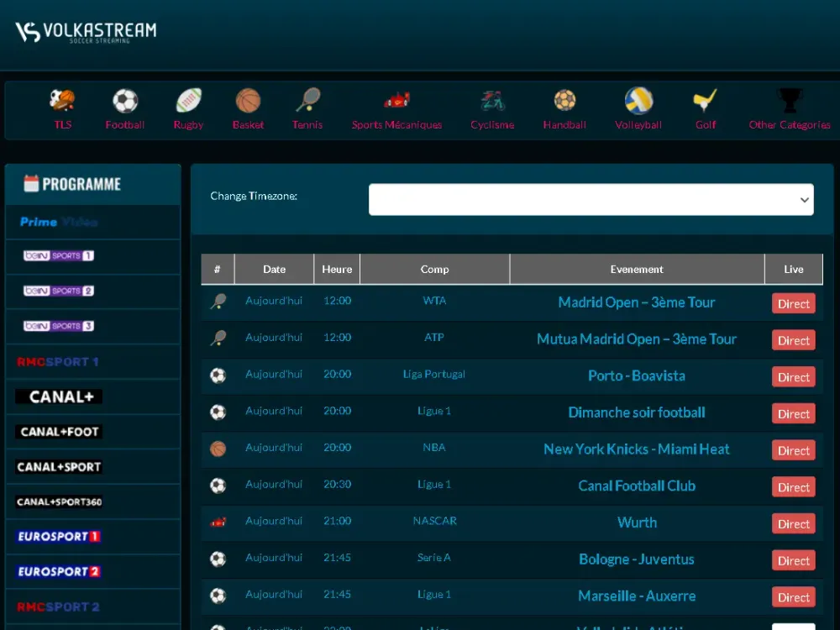Click Direct for Marseille - Auxerre

click(x=794, y=597)
